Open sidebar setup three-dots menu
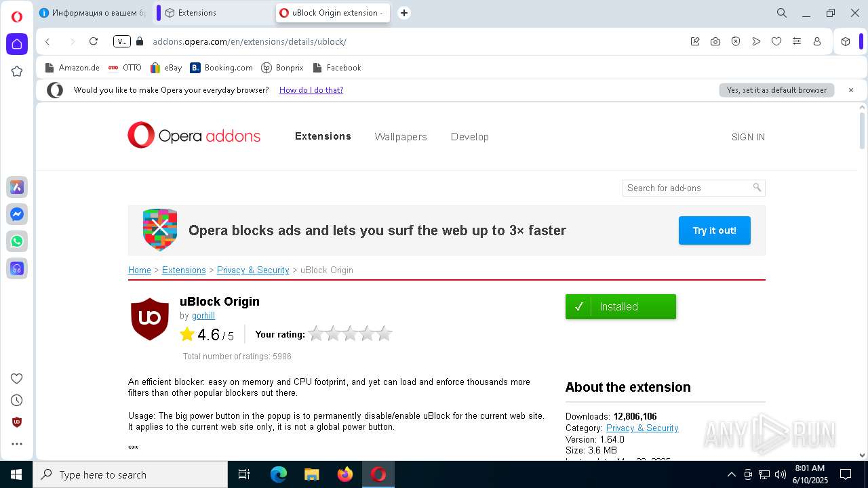Viewport: 868px width, 488px height. (17, 444)
